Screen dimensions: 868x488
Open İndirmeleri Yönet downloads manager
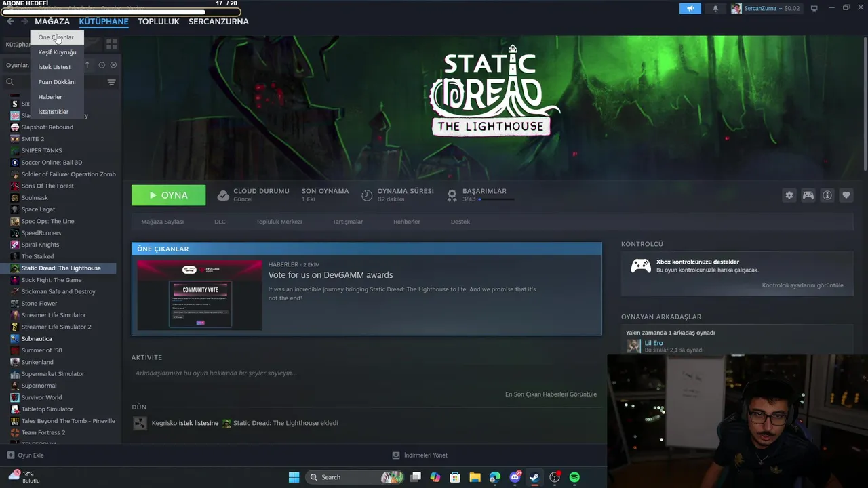pyautogui.click(x=420, y=455)
